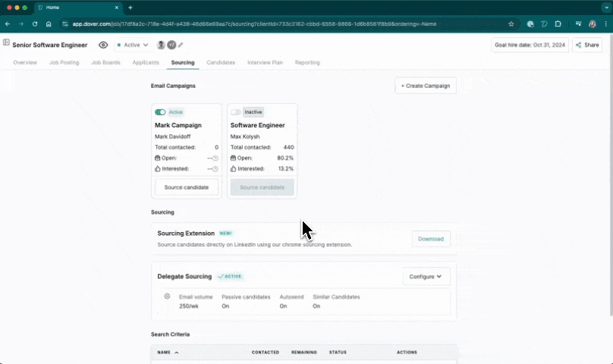Click the browser reload icon
This screenshot has width=613, height=364.
pyautogui.click(x=35, y=24)
